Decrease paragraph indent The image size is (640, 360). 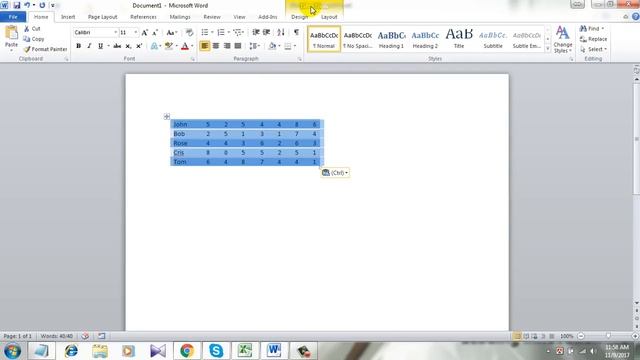[x=256, y=32]
